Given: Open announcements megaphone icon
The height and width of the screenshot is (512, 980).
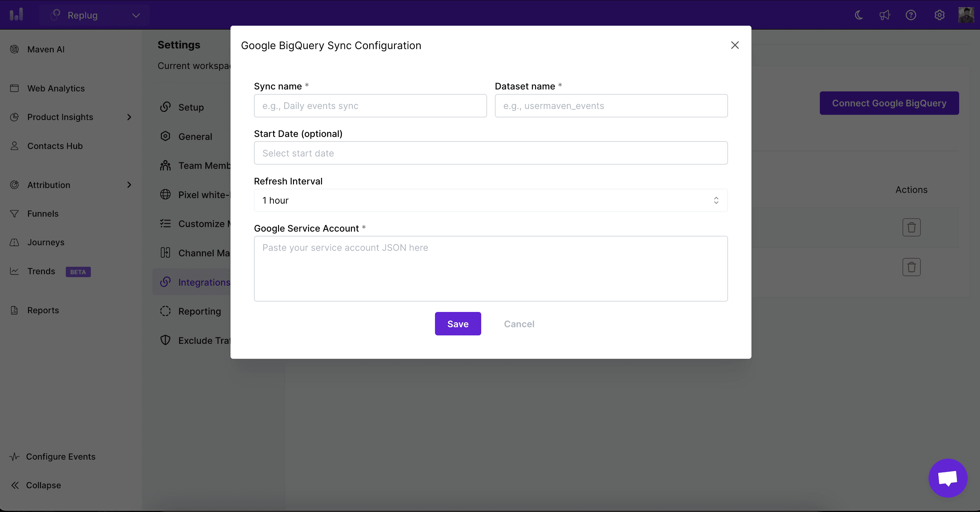Looking at the screenshot, I should click(x=885, y=15).
